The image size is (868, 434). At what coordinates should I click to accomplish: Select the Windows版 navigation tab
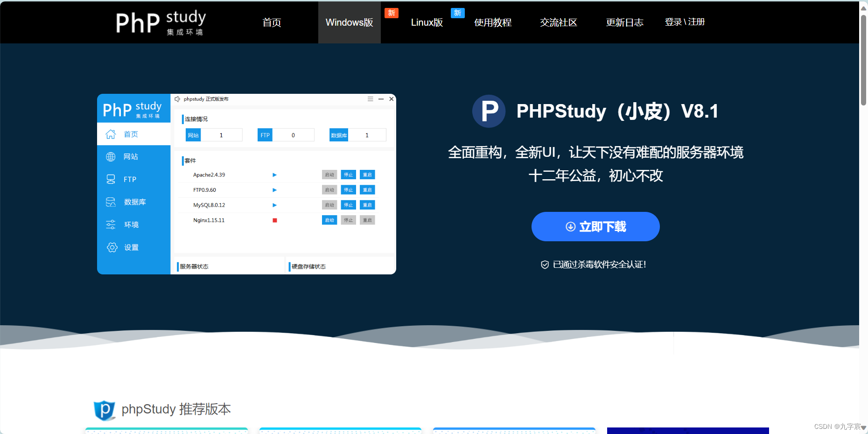pos(349,22)
